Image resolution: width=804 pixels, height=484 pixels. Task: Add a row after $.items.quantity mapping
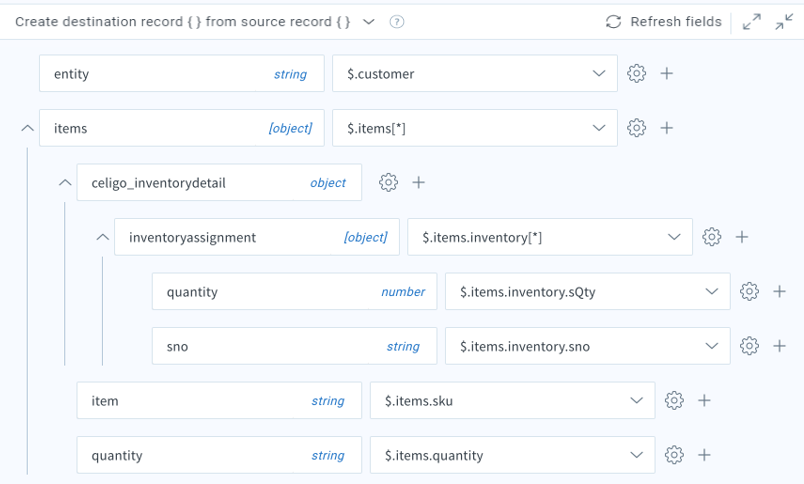(704, 455)
